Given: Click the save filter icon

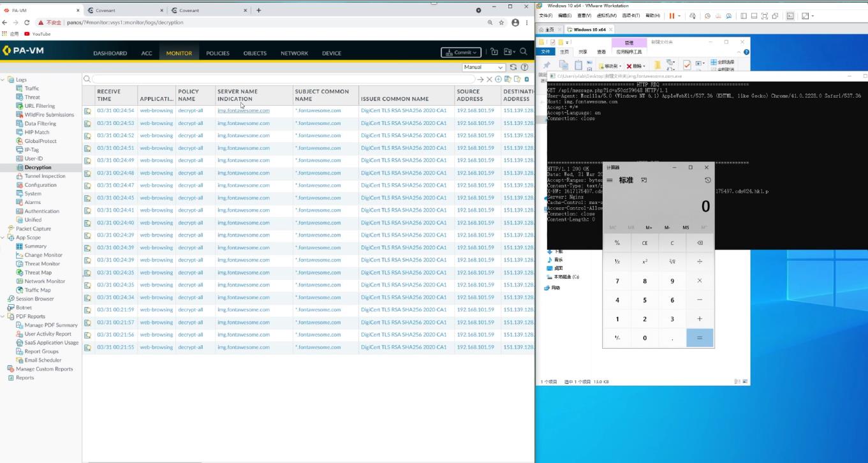Looking at the screenshot, I should [508, 79].
